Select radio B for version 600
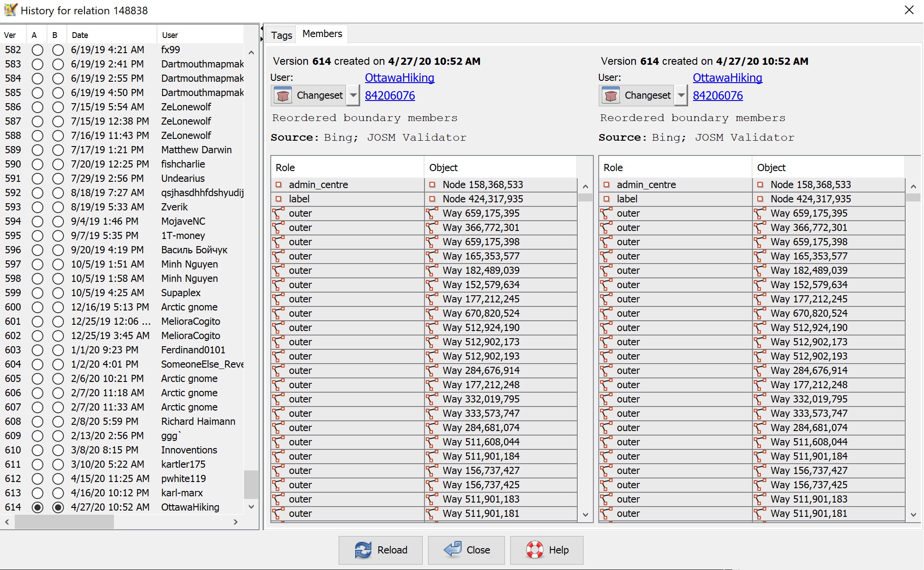Screen dimensions: 924x570 [x=58, y=307]
